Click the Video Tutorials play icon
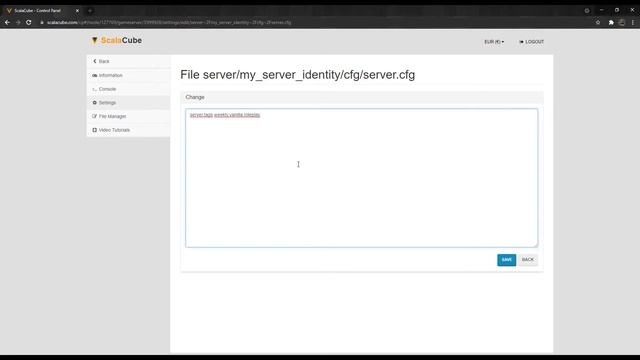The image size is (640, 360). (x=95, y=130)
